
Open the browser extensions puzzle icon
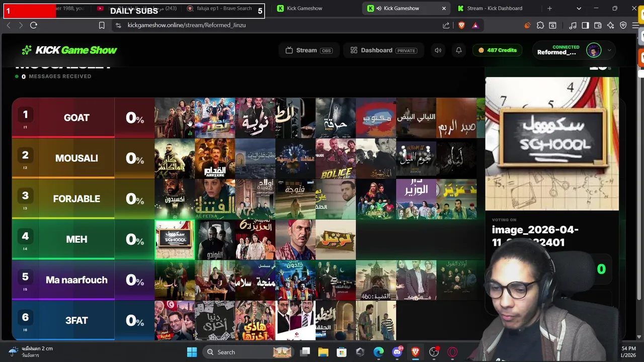(540, 25)
